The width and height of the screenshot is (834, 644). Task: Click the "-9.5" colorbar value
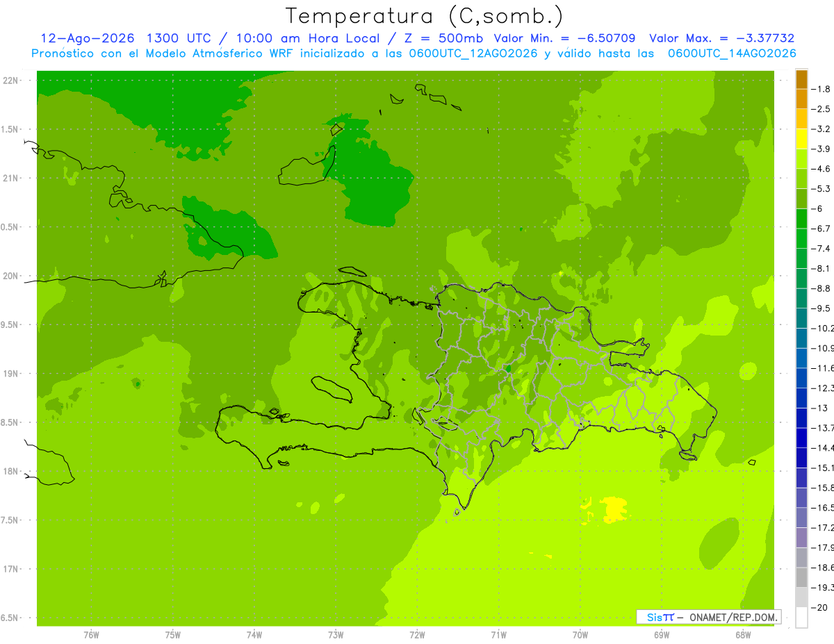(x=821, y=308)
